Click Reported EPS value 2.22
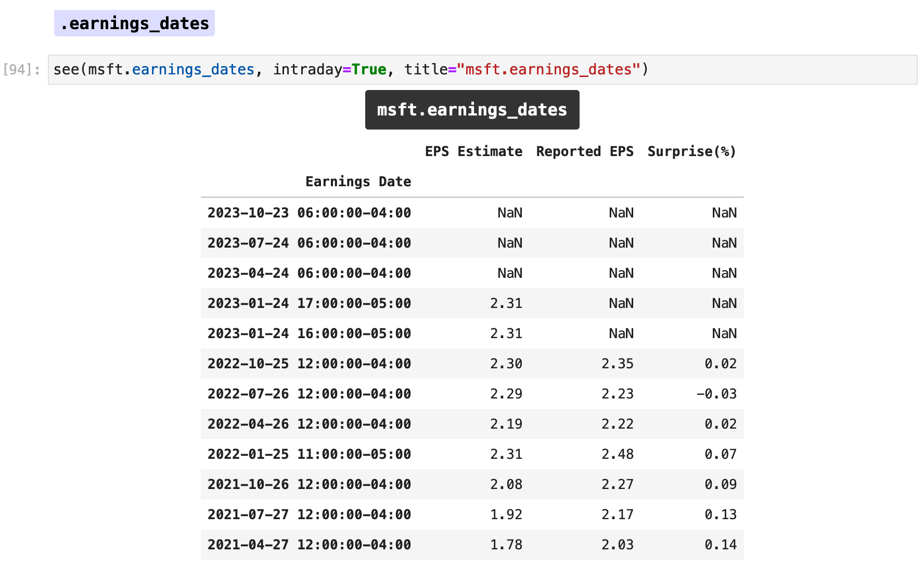The width and height of the screenshot is (924, 566). pos(618,424)
